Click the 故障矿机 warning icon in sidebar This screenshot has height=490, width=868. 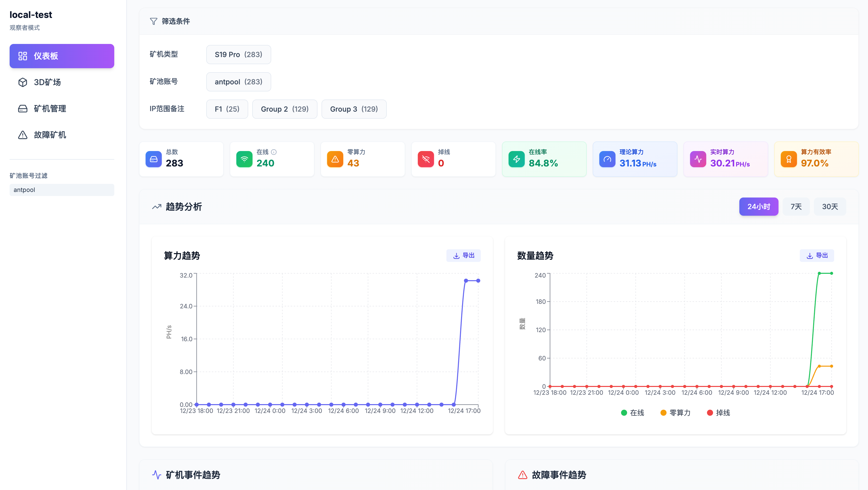(x=22, y=135)
